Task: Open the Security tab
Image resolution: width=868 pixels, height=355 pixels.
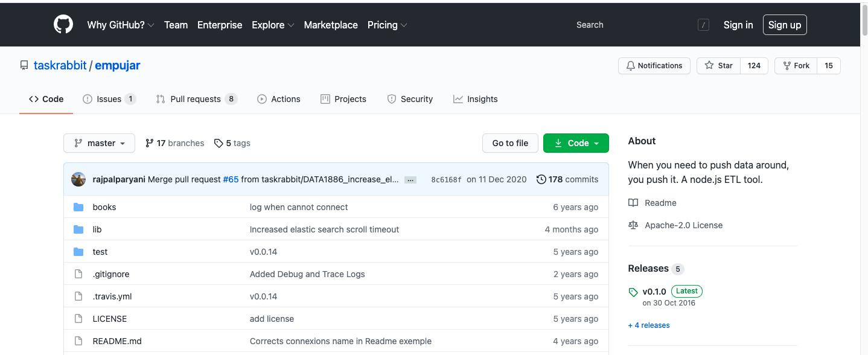Action: [x=410, y=99]
